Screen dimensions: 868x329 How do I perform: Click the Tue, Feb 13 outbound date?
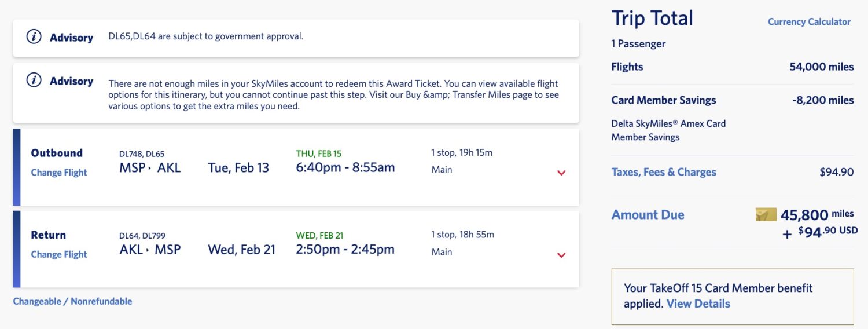click(x=238, y=168)
